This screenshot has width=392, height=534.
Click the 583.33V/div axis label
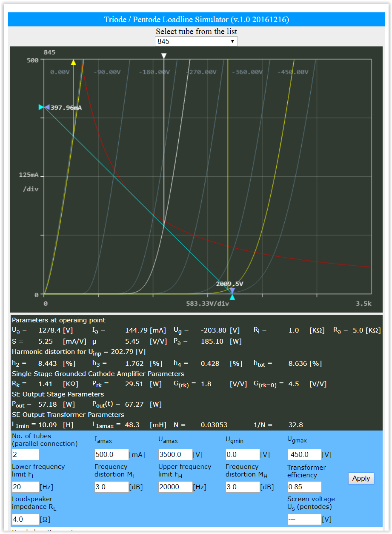coord(207,304)
